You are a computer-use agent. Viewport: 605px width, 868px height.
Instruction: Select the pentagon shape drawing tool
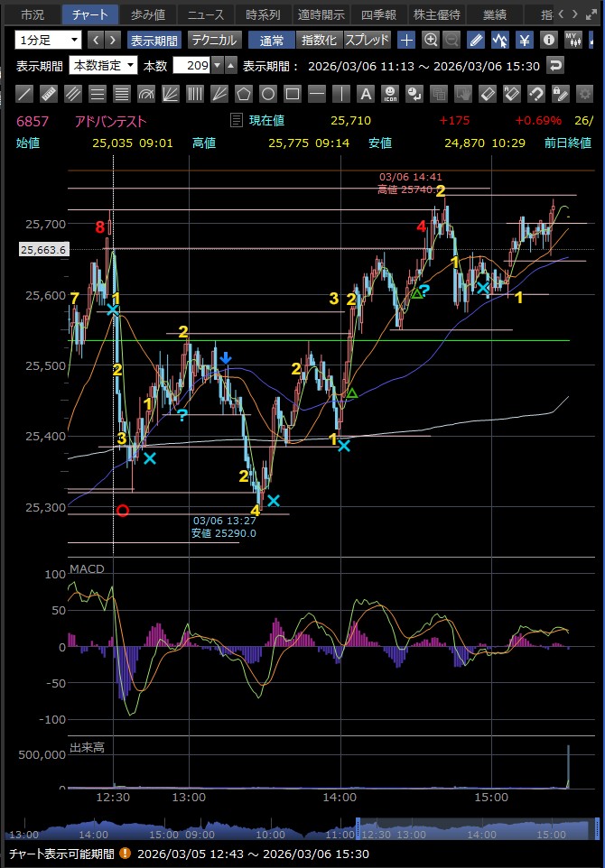tap(244, 93)
